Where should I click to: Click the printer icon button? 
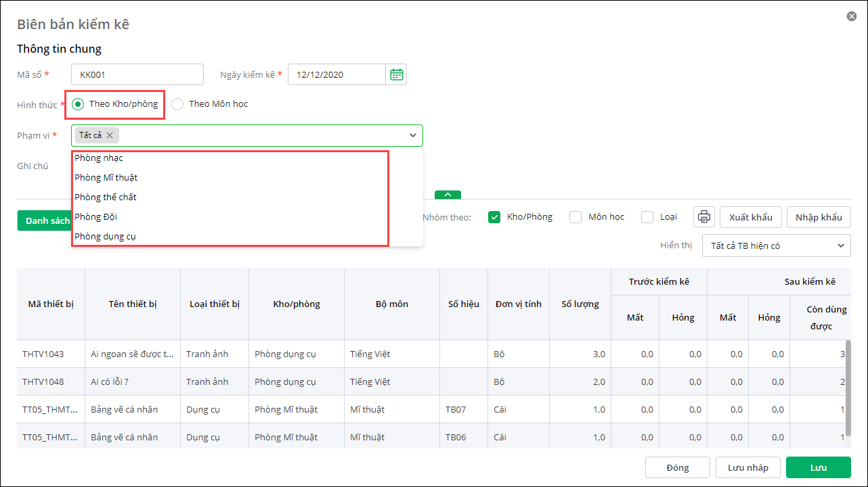[704, 217]
